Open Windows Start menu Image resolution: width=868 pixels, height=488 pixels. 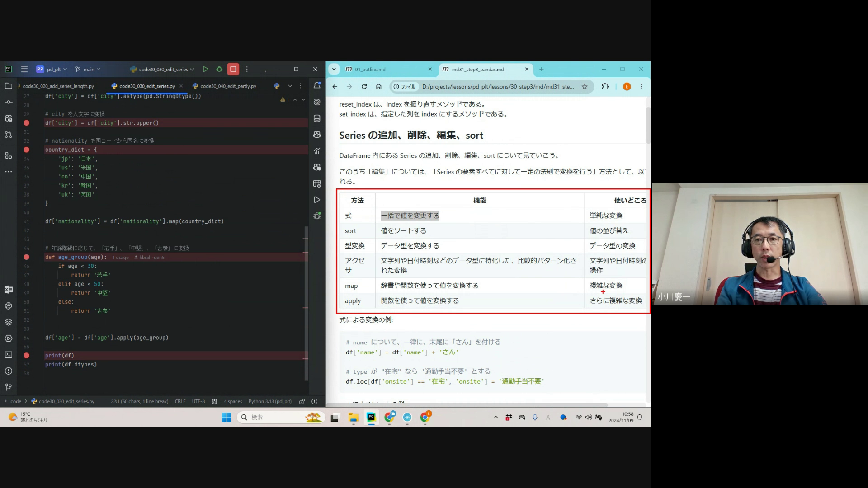point(226,417)
